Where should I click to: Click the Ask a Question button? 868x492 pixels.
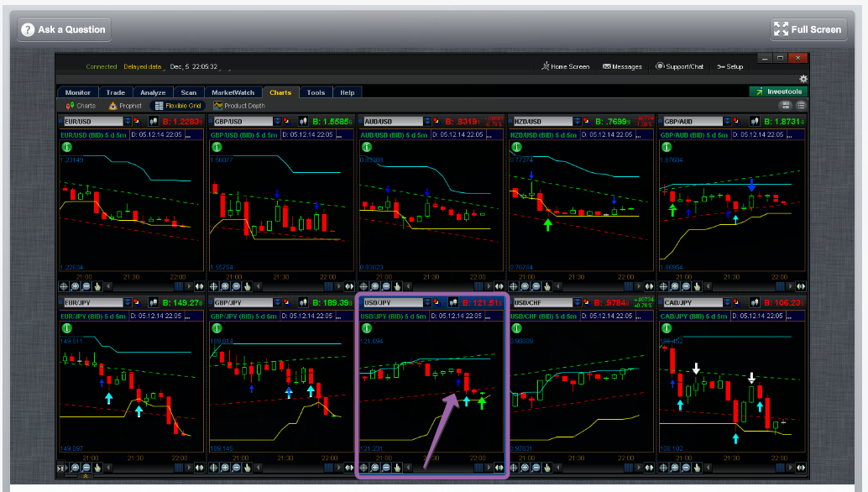[x=64, y=29]
